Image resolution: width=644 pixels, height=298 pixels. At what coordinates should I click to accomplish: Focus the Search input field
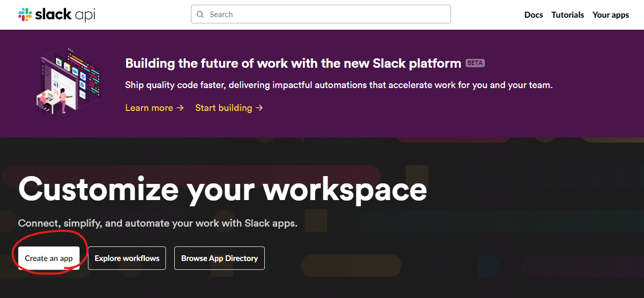point(321,15)
